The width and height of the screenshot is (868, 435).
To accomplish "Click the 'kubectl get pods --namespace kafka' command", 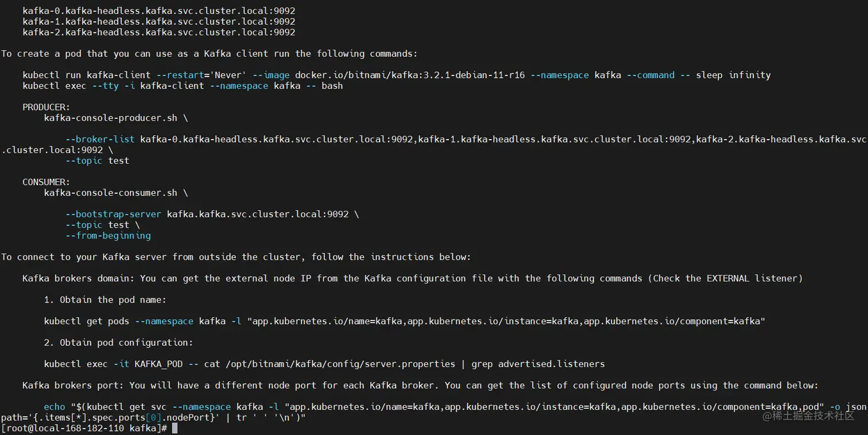I will tap(405, 321).
